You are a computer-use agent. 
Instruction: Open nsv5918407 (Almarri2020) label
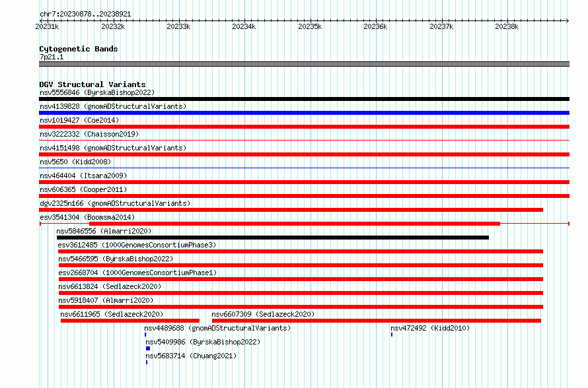pos(106,300)
